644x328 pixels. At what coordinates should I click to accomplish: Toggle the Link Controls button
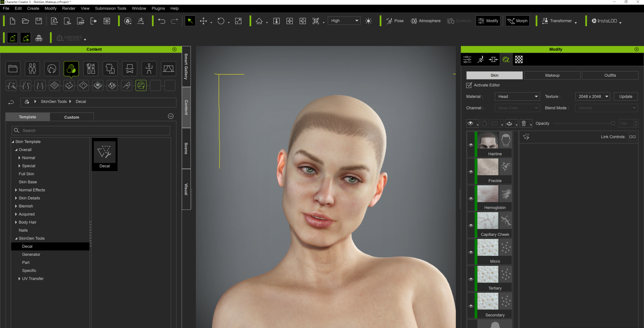coord(632,137)
